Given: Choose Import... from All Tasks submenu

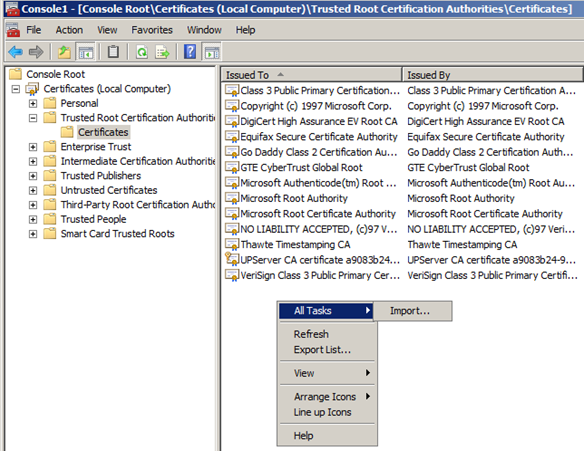Looking at the screenshot, I should (413, 311).
